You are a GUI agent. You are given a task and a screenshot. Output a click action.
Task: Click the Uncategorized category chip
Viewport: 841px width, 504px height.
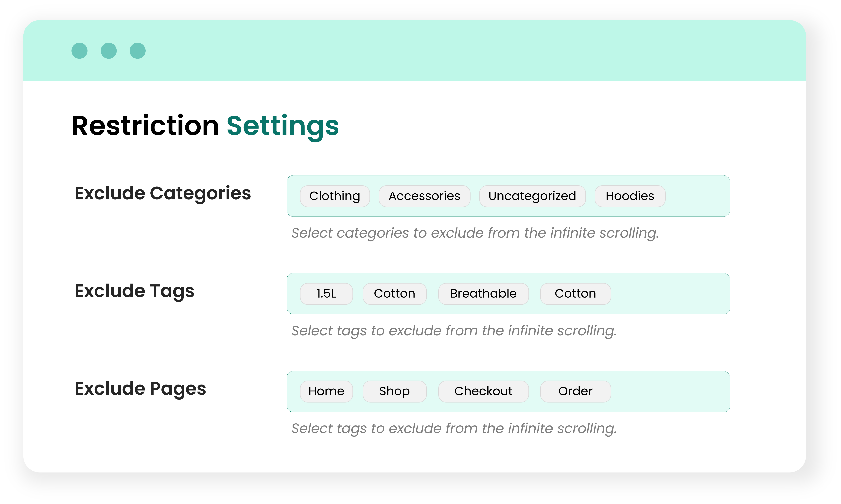tap(532, 196)
